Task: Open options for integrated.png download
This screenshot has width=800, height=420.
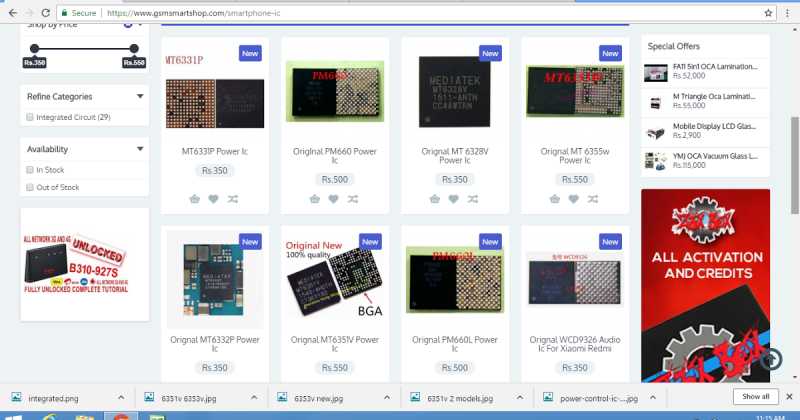Action: (121, 398)
